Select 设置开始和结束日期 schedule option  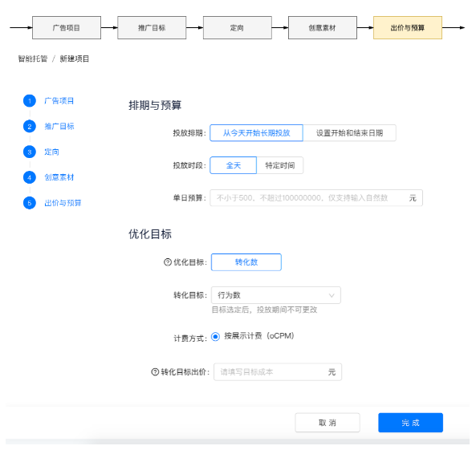349,133
